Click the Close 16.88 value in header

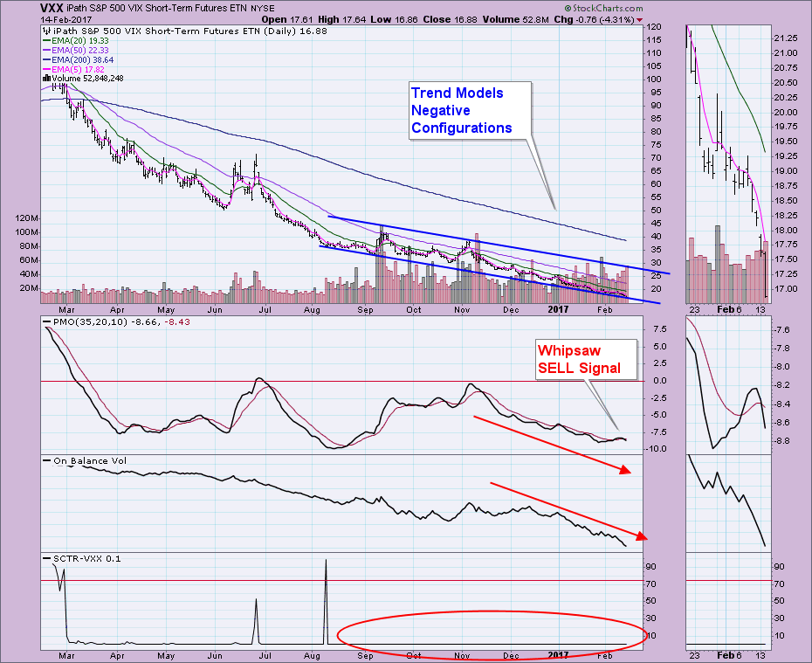[x=450, y=19]
